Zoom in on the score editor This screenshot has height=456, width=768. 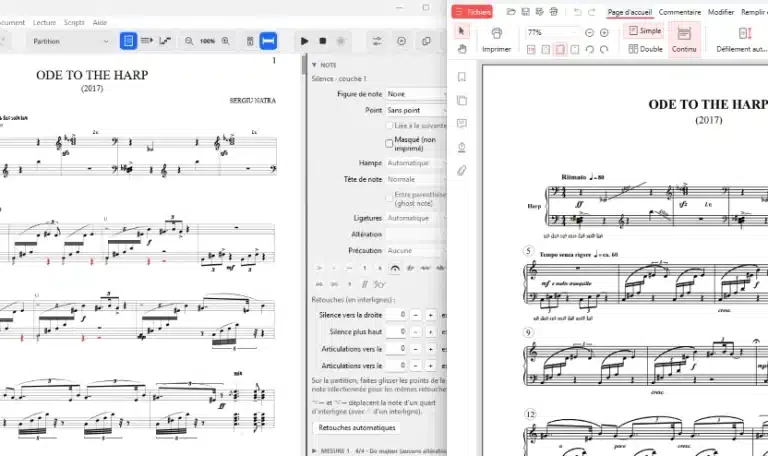click(x=225, y=41)
